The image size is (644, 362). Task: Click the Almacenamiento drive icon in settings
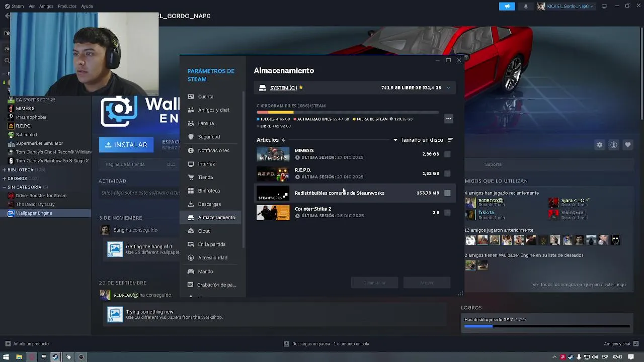[191, 217]
